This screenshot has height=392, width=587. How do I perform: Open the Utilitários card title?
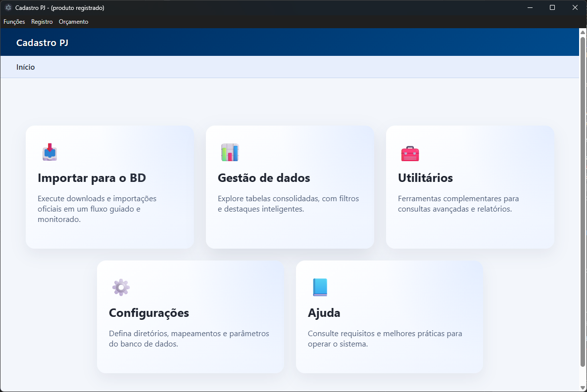point(425,178)
